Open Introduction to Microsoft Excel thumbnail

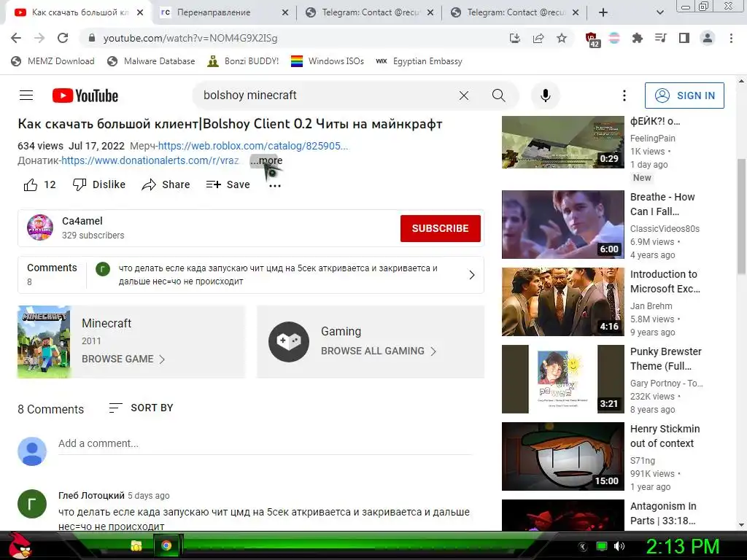coord(562,301)
